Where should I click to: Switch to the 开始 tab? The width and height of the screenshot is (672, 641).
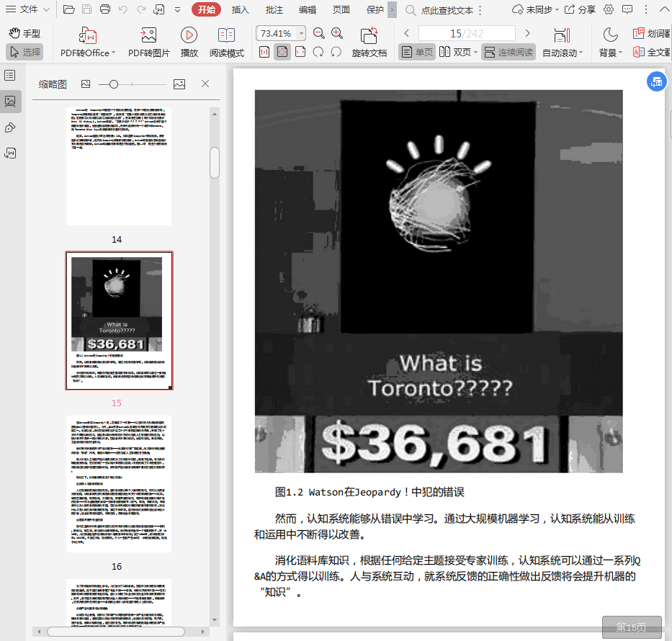click(206, 9)
